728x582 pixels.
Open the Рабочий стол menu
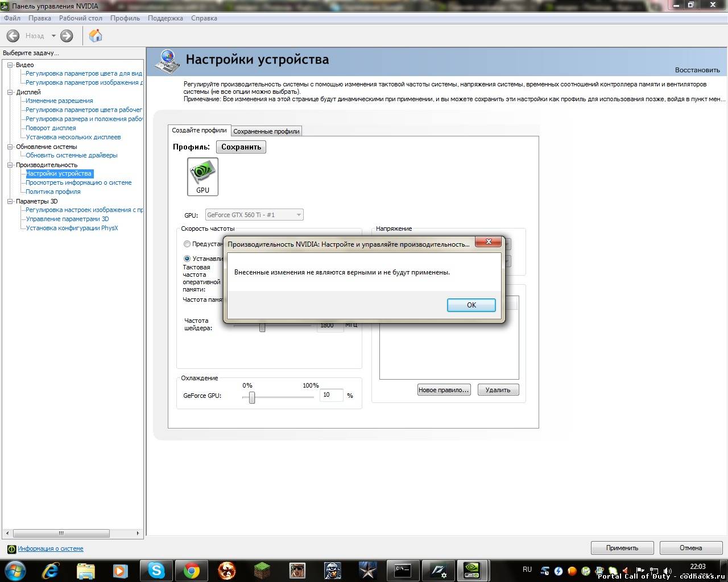point(81,18)
